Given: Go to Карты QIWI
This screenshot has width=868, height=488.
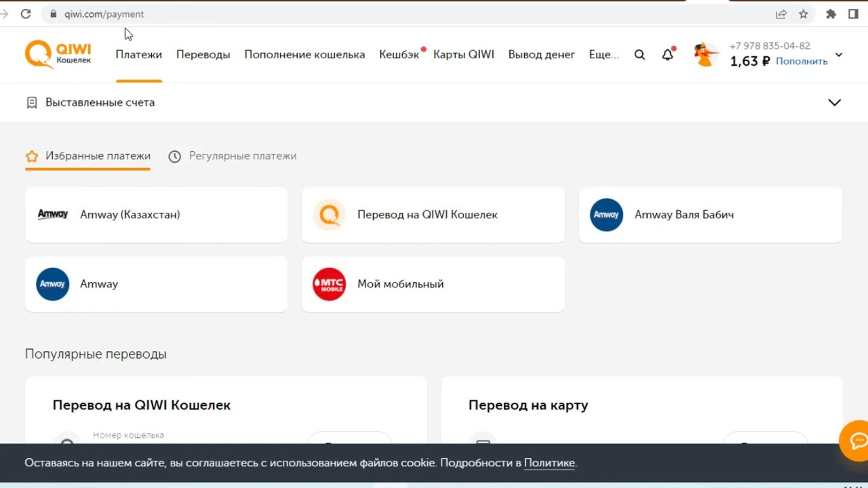Looking at the screenshot, I should point(464,54).
